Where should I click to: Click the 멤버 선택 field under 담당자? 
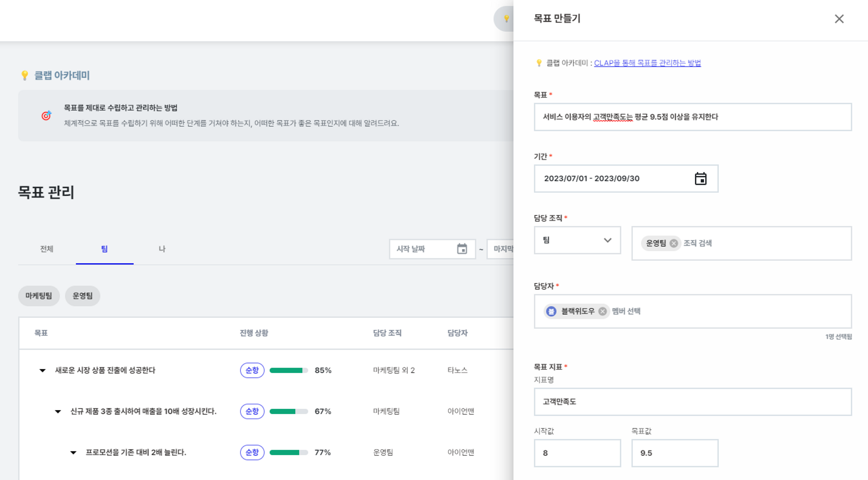(x=625, y=311)
